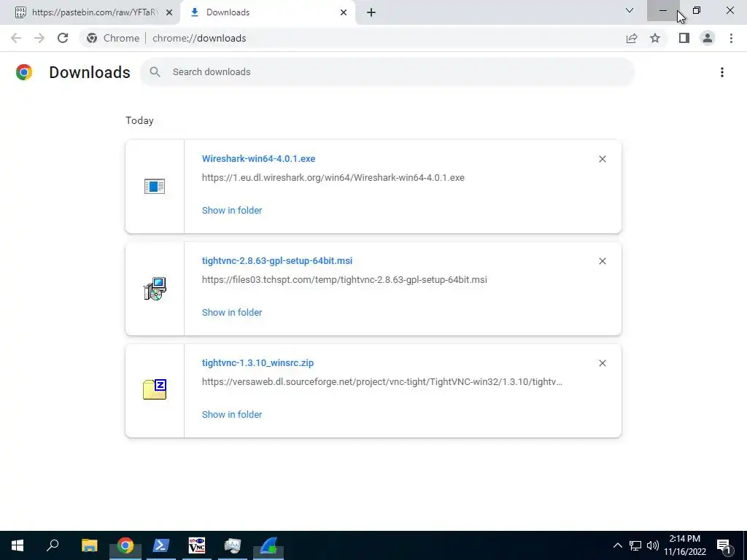Click the browser forward arrow
The width and height of the screenshot is (747, 560).
39,38
